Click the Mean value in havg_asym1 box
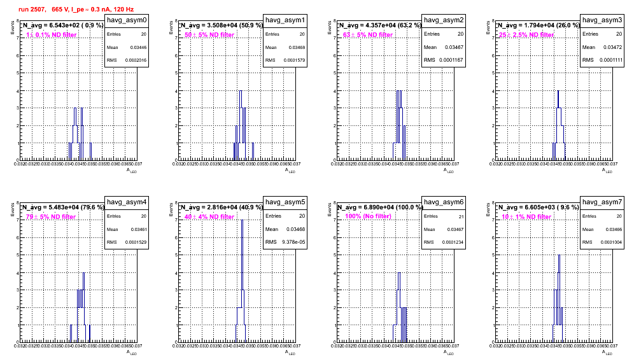Image resolution: width=634 pixels, height=364 pixels. [x=297, y=47]
